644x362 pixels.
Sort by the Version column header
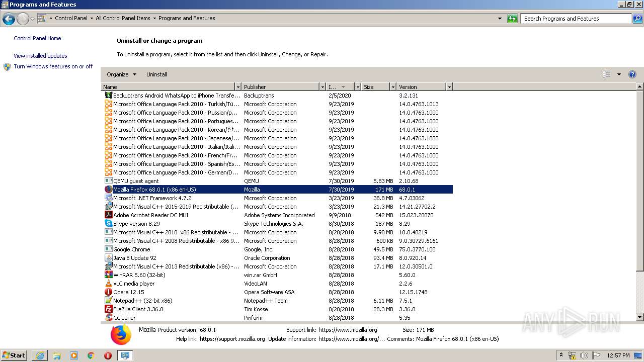tap(421, 87)
